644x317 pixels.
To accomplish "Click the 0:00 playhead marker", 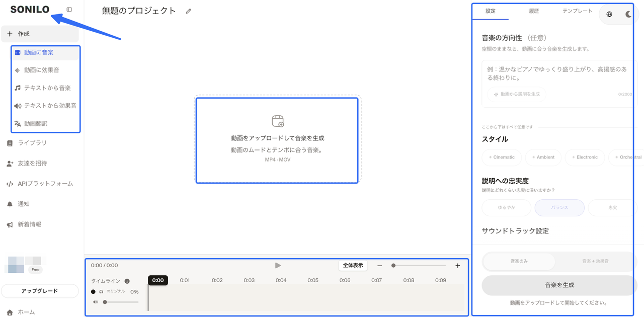I will pos(158,280).
